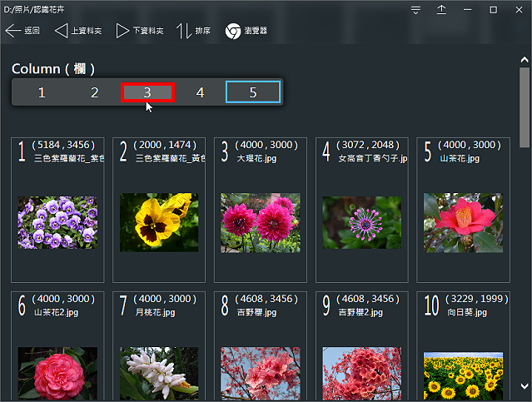
Task: Select the 5 columns option
Action: click(x=253, y=92)
